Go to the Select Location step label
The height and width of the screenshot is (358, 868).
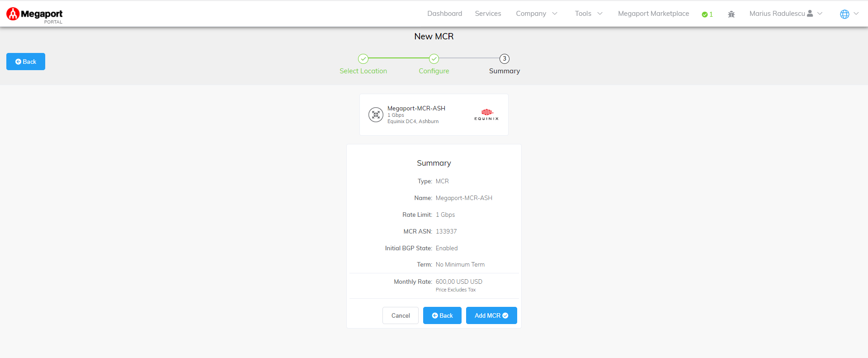tap(363, 71)
